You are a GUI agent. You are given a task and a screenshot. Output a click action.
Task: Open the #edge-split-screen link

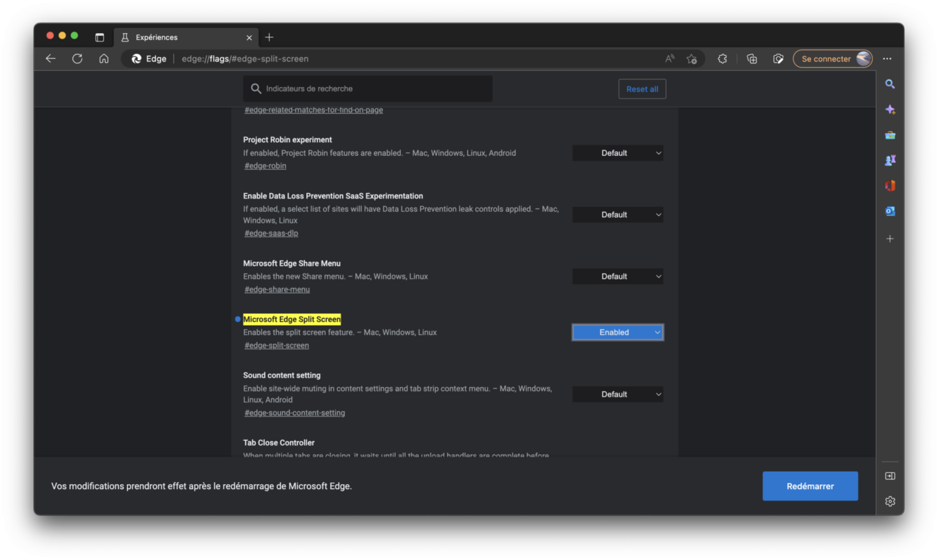coord(277,346)
